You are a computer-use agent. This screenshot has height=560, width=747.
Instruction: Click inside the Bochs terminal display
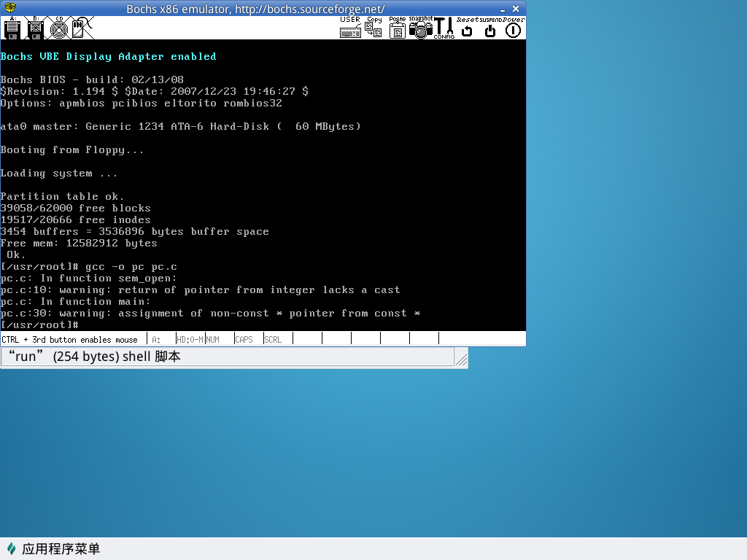point(263,185)
